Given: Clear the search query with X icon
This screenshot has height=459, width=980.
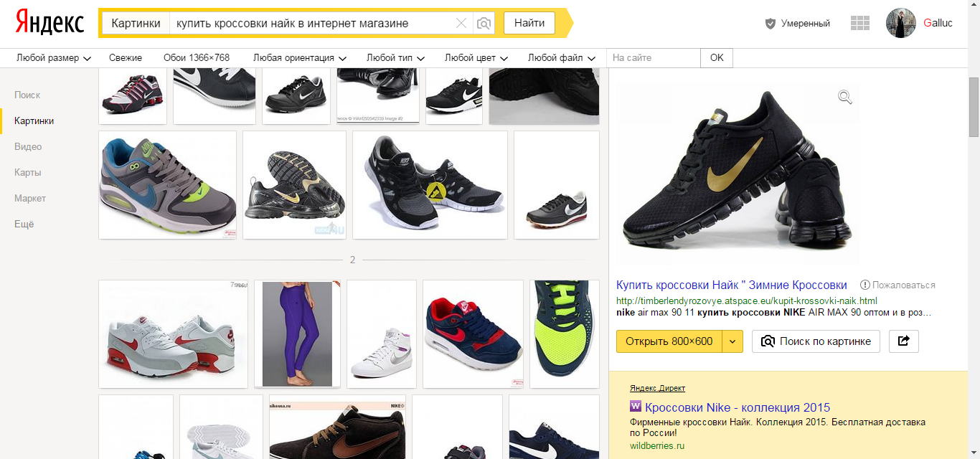Looking at the screenshot, I should click(461, 23).
